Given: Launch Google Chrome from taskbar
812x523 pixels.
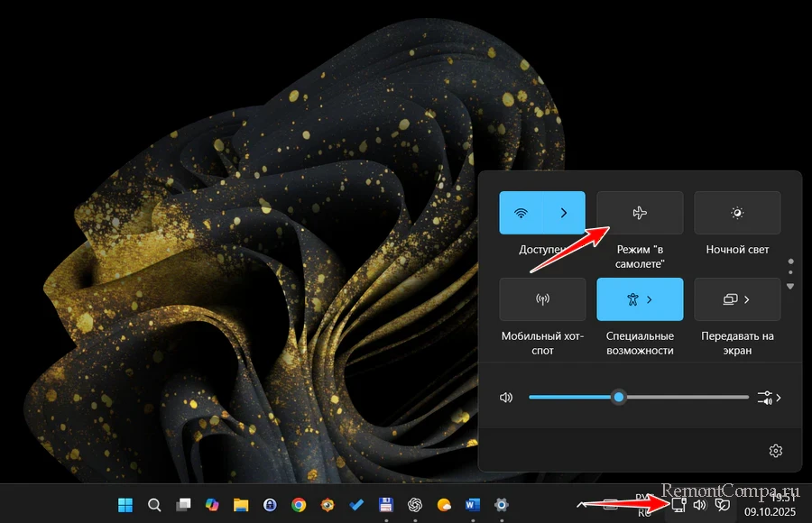Looking at the screenshot, I should pos(299,504).
